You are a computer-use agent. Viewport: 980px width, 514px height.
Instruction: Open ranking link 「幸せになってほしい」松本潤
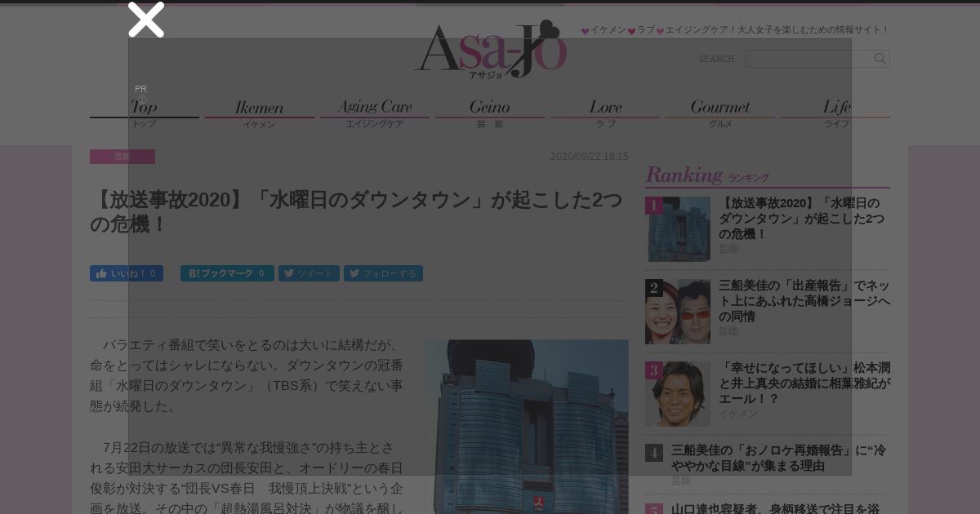[x=804, y=383]
